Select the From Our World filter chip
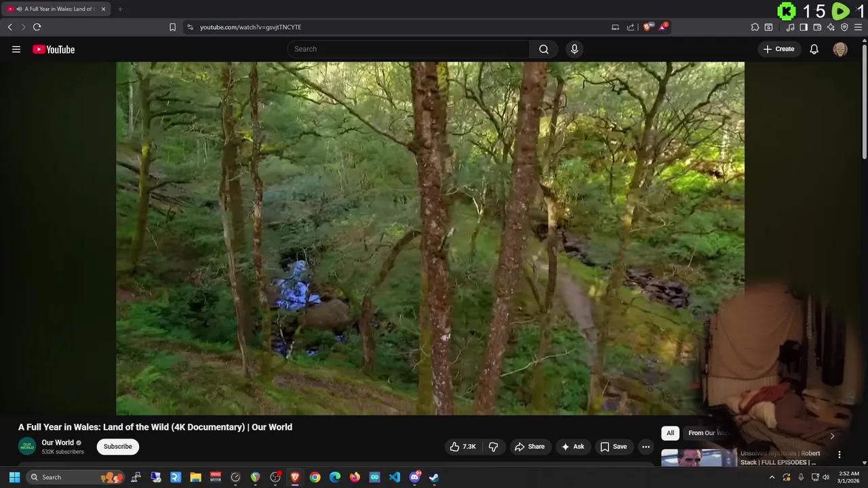Screen dimensions: 868x488 click(x=708, y=433)
